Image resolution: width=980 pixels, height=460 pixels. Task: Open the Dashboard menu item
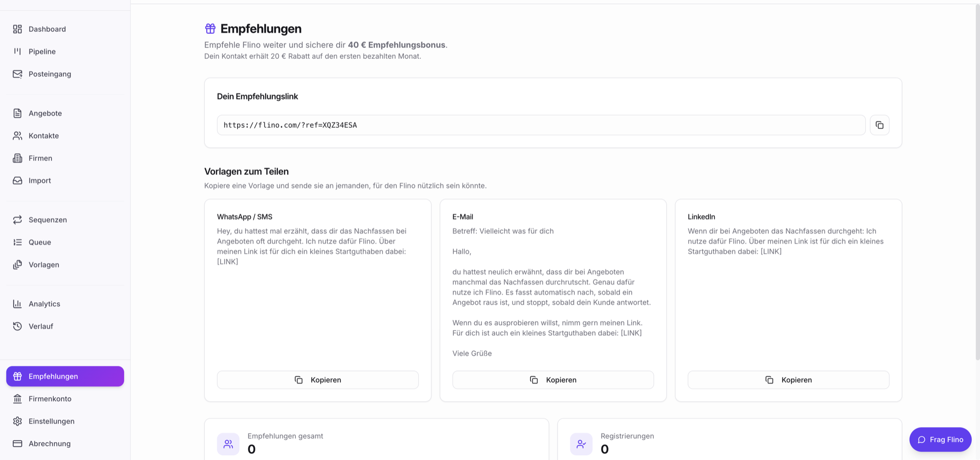(x=65, y=29)
